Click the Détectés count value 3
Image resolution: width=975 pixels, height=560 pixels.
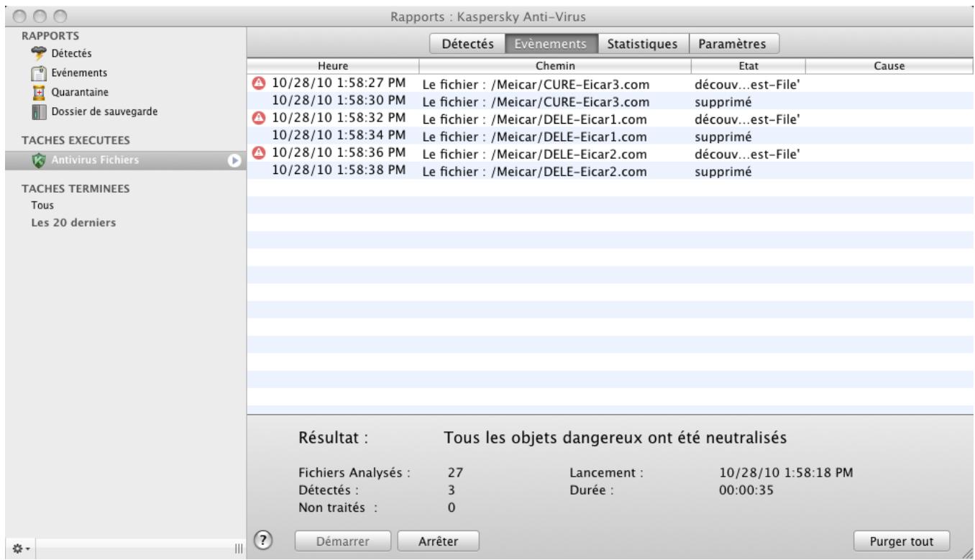(x=452, y=490)
